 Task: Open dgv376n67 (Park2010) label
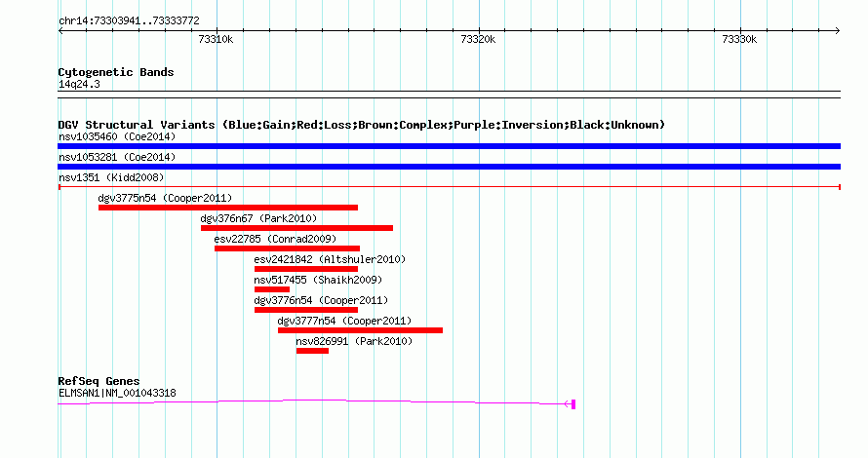258,218
